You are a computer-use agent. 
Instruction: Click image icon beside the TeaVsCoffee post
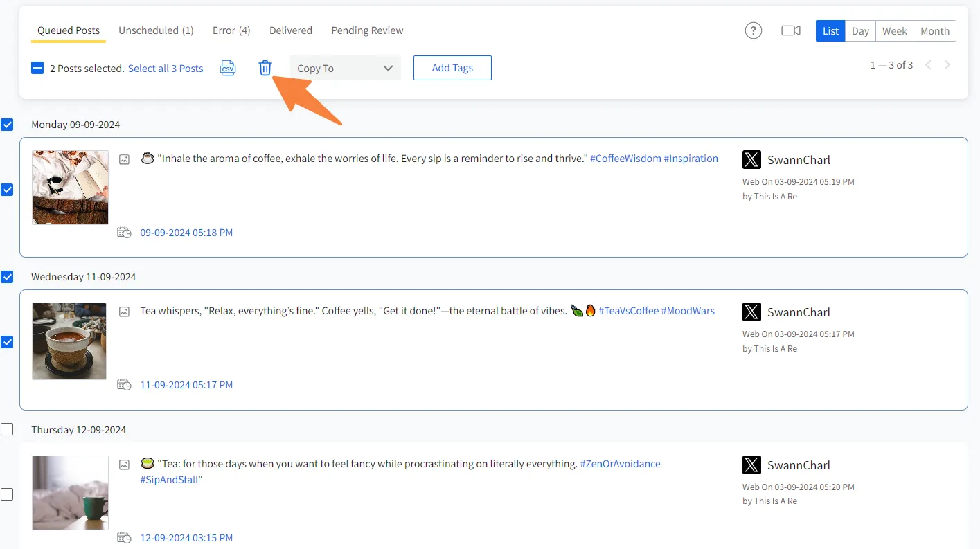[x=125, y=312]
